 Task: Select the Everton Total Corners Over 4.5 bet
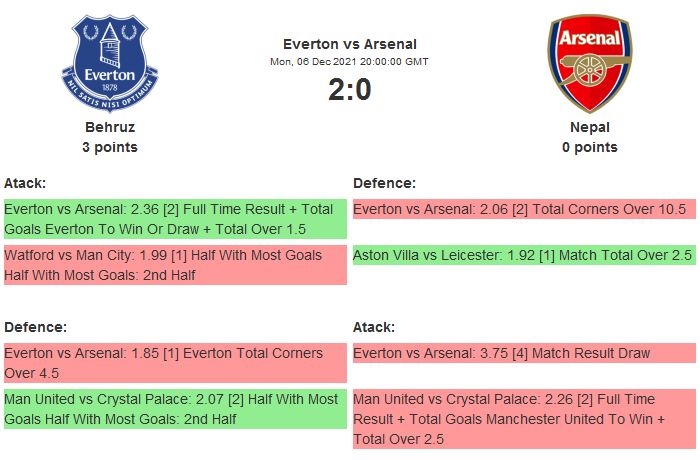click(175, 363)
